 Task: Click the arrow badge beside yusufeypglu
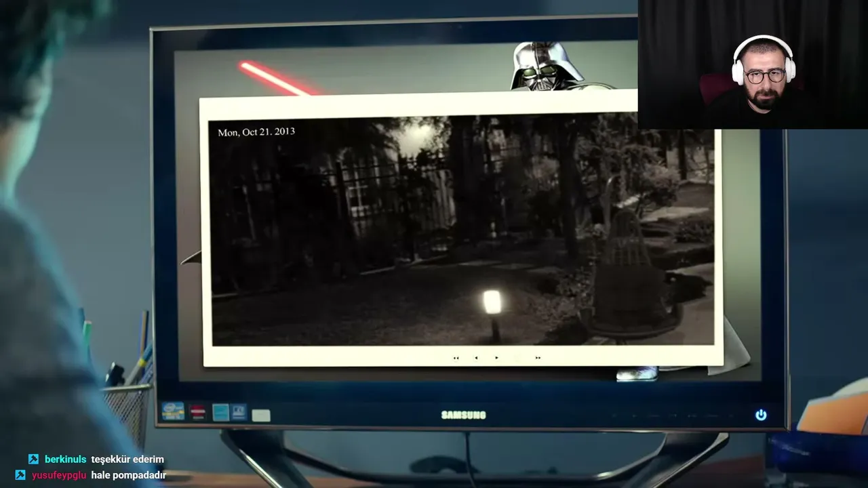click(x=20, y=475)
